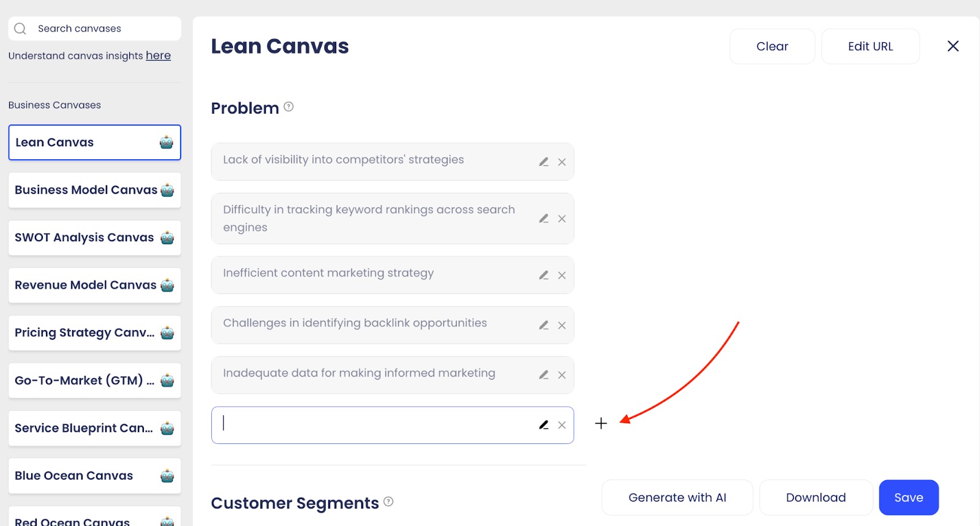The width and height of the screenshot is (980, 526).
Task: Click the Problem help question mark icon
Action: 288,107
